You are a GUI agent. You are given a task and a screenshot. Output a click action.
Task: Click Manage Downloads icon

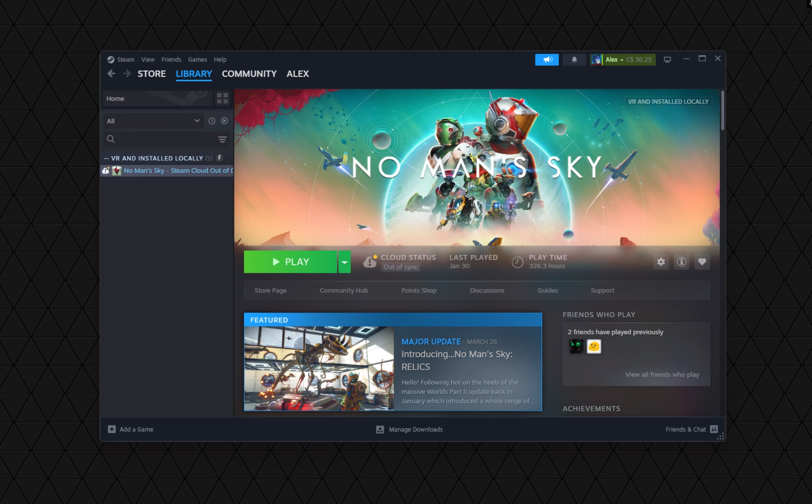[x=380, y=429]
